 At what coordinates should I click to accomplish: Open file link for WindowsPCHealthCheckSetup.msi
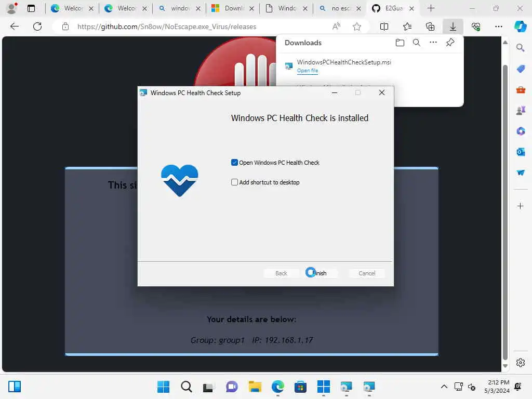(x=308, y=71)
